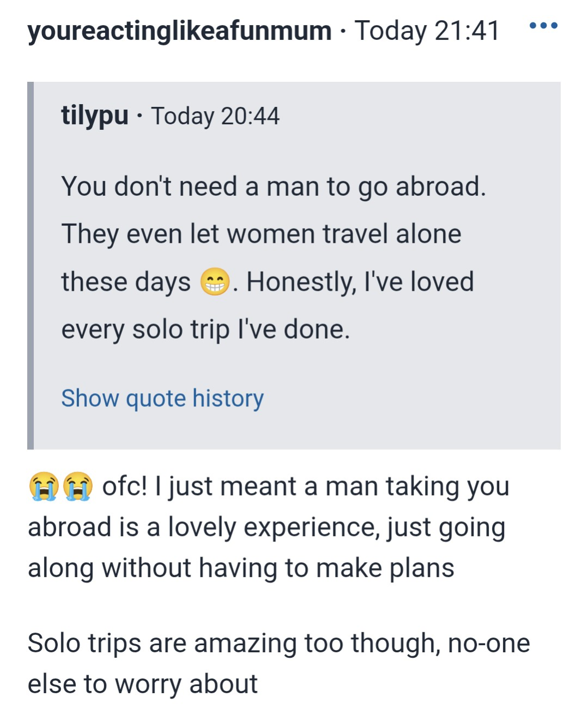The width and height of the screenshot is (588, 715).
Task: Click the grey vertical bar of quote block
Action: pyautogui.click(x=31, y=266)
